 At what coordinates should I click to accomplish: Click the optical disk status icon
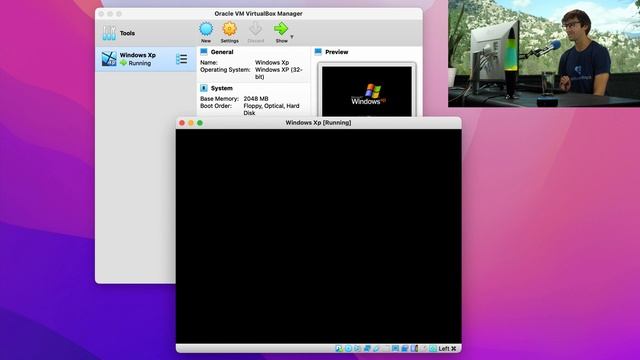coord(348,348)
